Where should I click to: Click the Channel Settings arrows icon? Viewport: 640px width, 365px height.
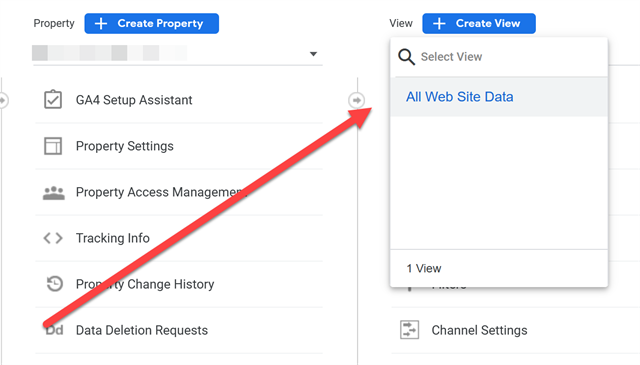point(409,330)
